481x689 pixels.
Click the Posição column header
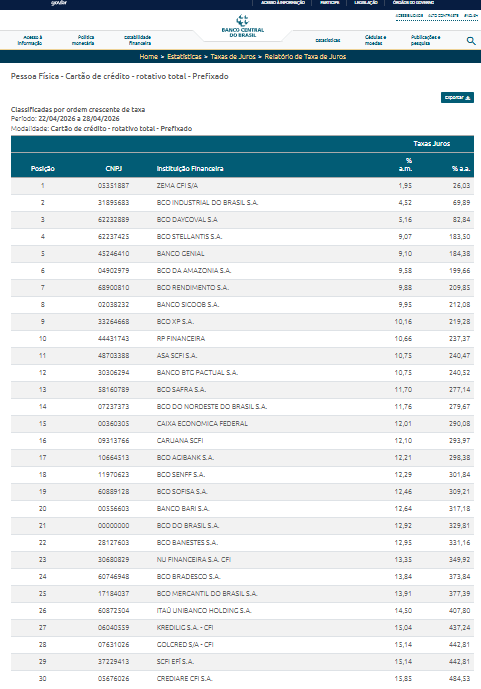(x=43, y=168)
